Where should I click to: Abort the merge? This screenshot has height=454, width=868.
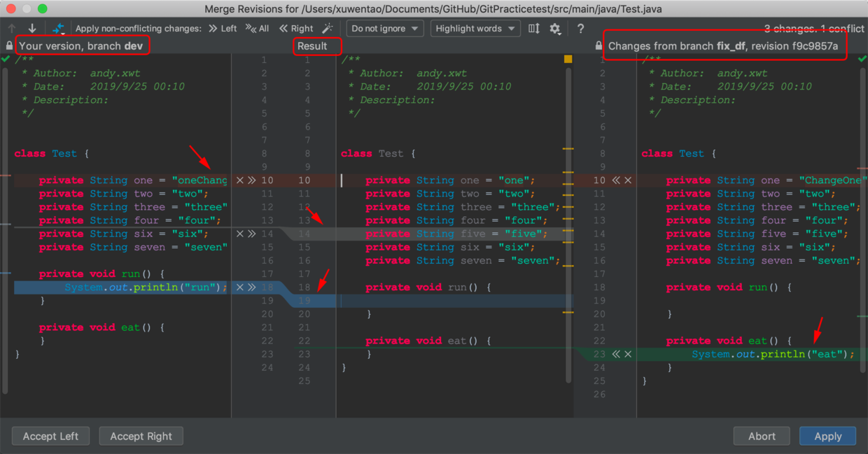tap(762, 436)
